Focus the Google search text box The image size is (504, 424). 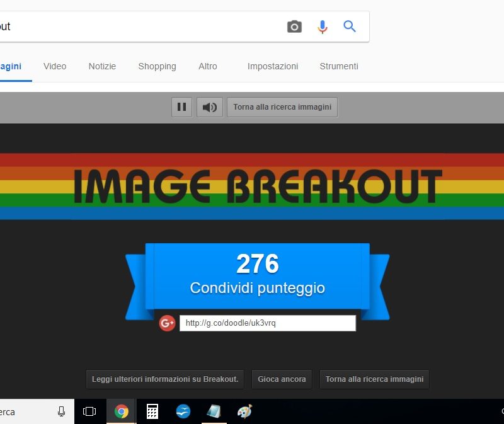point(138,26)
